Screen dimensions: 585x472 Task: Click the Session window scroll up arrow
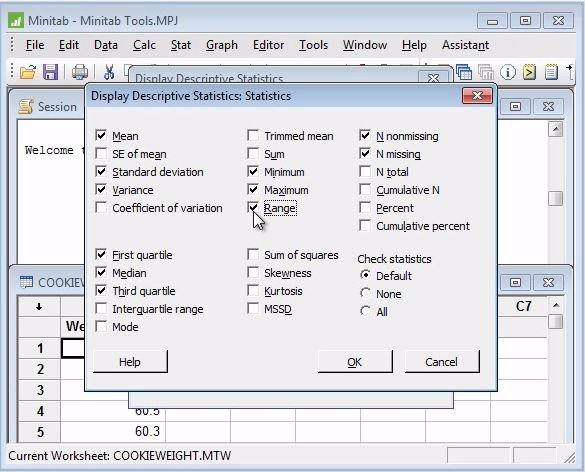(x=556, y=129)
